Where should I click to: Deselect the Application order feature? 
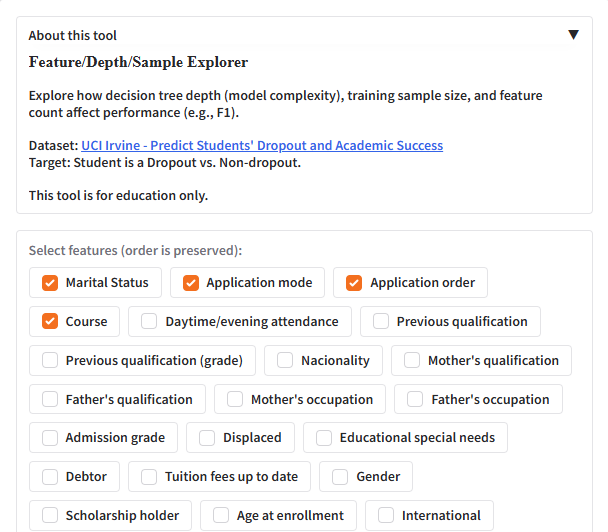(354, 283)
